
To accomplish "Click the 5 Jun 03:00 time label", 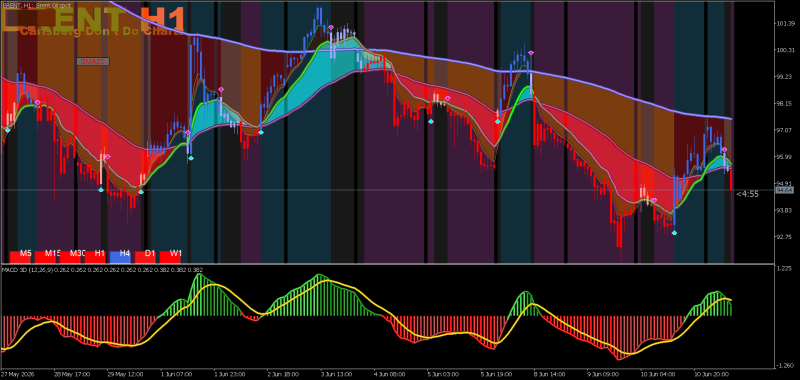I will (x=442, y=374).
